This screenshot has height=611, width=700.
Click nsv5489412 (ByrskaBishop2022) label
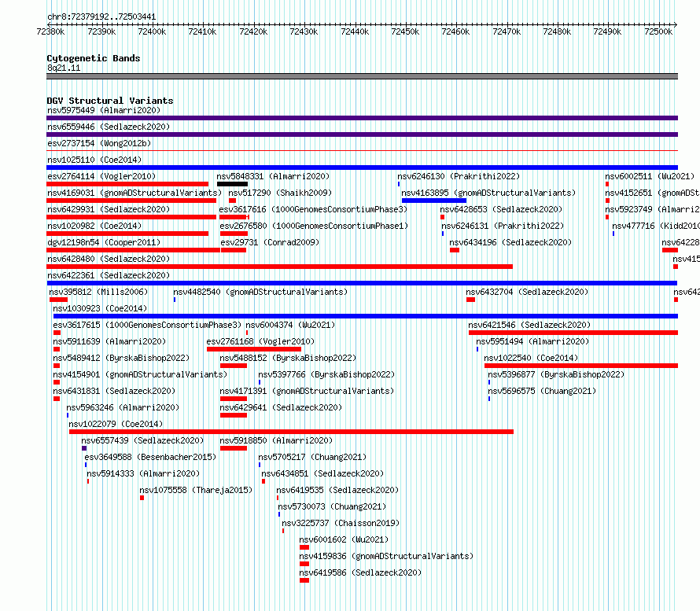coord(121,358)
